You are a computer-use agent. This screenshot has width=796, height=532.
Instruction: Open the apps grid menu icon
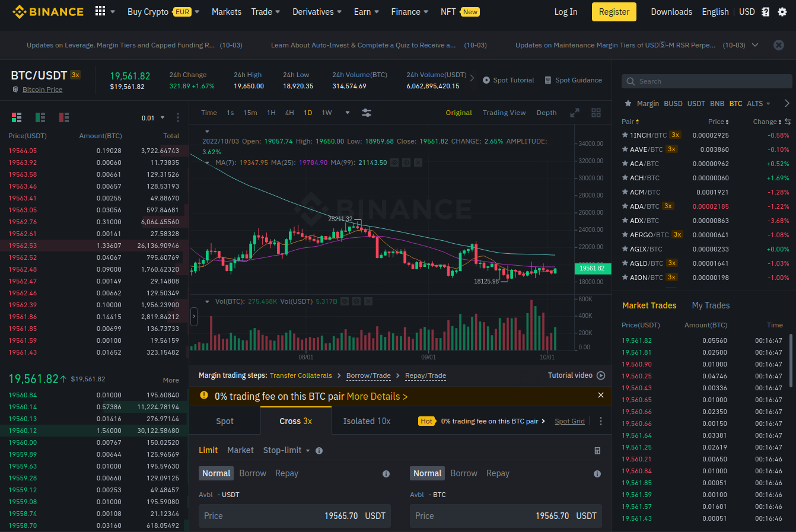click(x=100, y=11)
